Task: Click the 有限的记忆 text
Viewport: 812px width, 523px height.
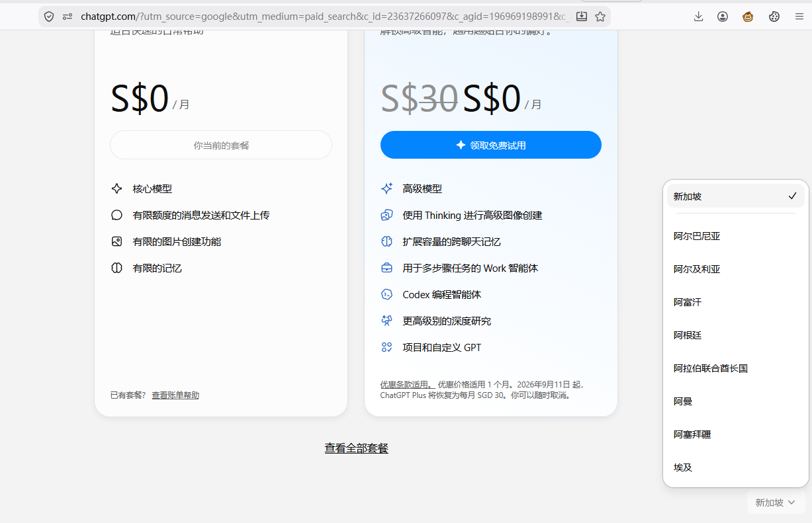Action: click(157, 268)
